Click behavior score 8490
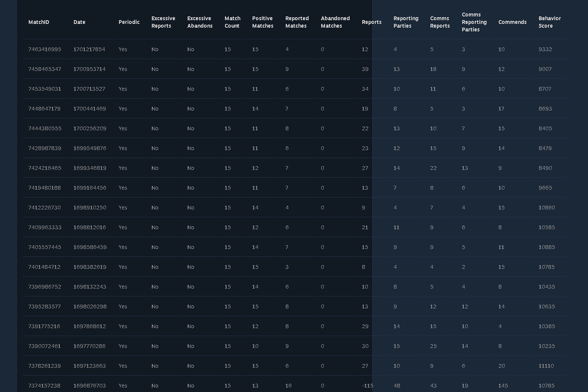This screenshot has width=588, height=392. [x=545, y=168]
